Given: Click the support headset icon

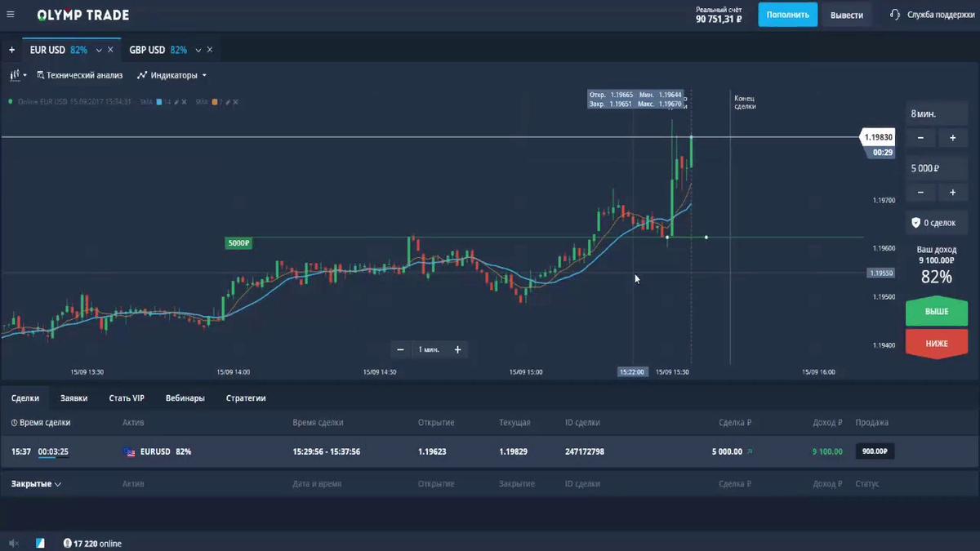Looking at the screenshot, I should (x=895, y=15).
